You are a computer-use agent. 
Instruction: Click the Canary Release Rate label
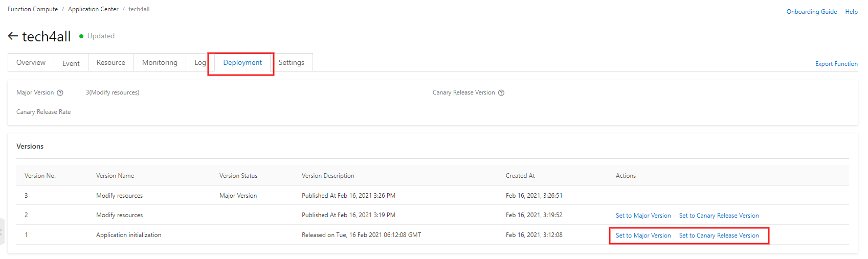point(43,112)
